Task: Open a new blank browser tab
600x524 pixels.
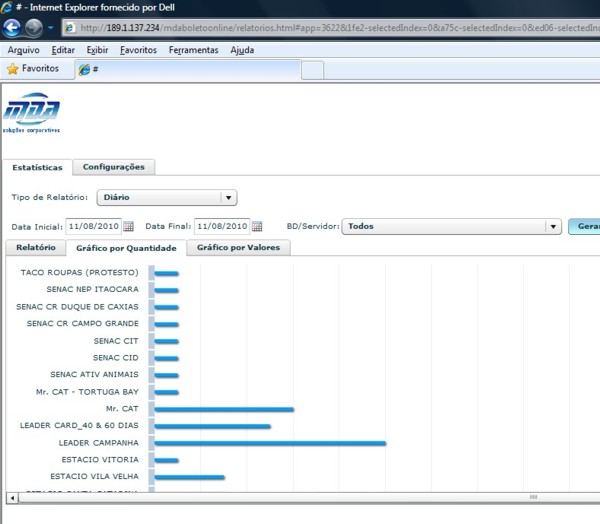Action: pos(312,70)
